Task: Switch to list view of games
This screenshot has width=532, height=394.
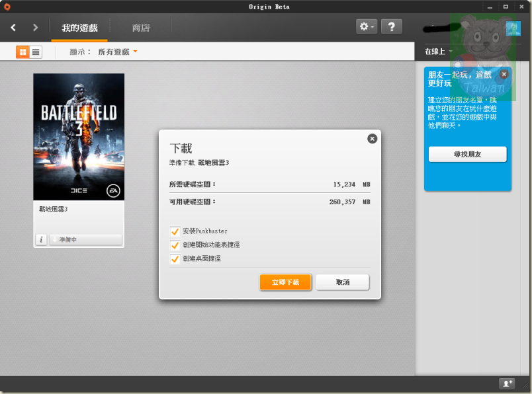Action: pos(36,52)
